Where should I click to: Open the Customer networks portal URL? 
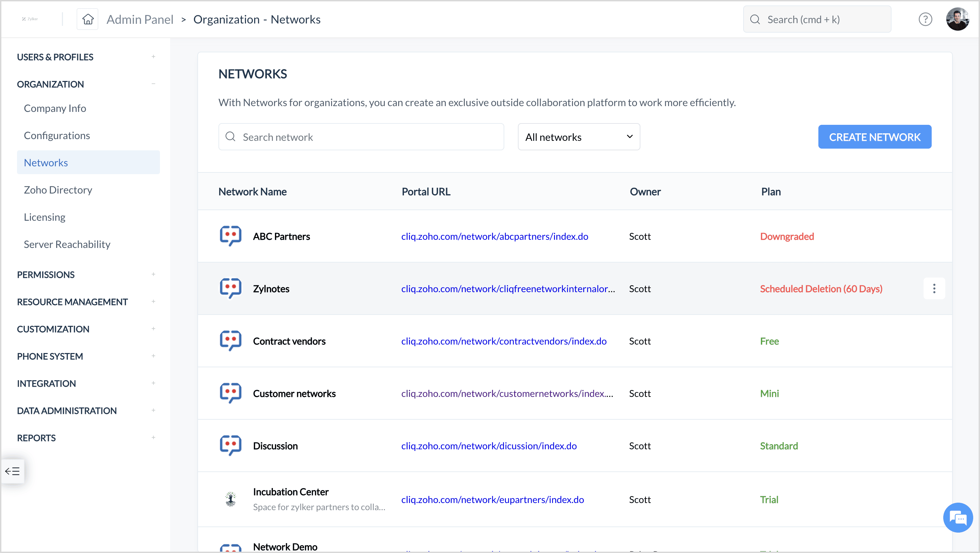pos(507,393)
